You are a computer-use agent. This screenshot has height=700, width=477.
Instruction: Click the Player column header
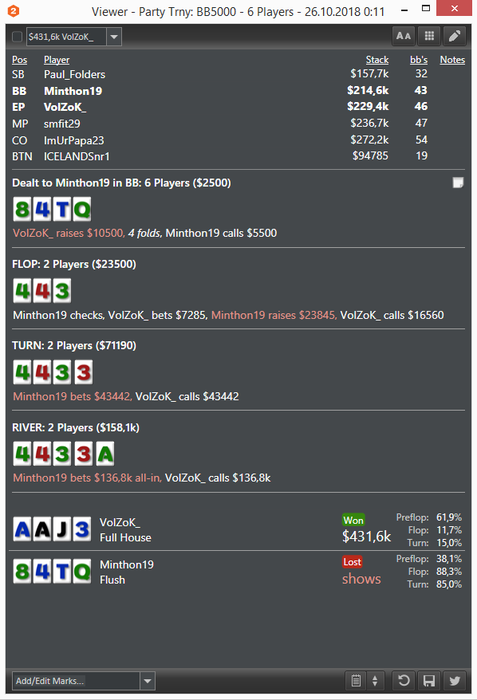point(56,60)
